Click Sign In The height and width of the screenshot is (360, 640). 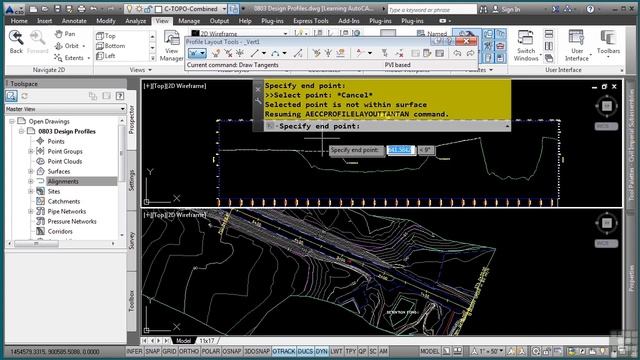(506, 9)
